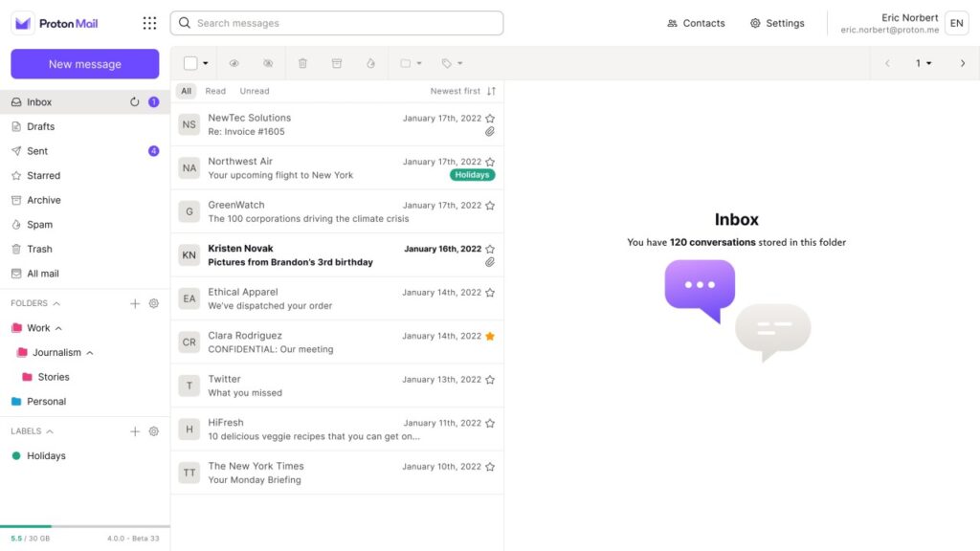Image resolution: width=980 pixels, height=551 pixels.
Task: Add a new label plus icon
Action: pos(134,431)
